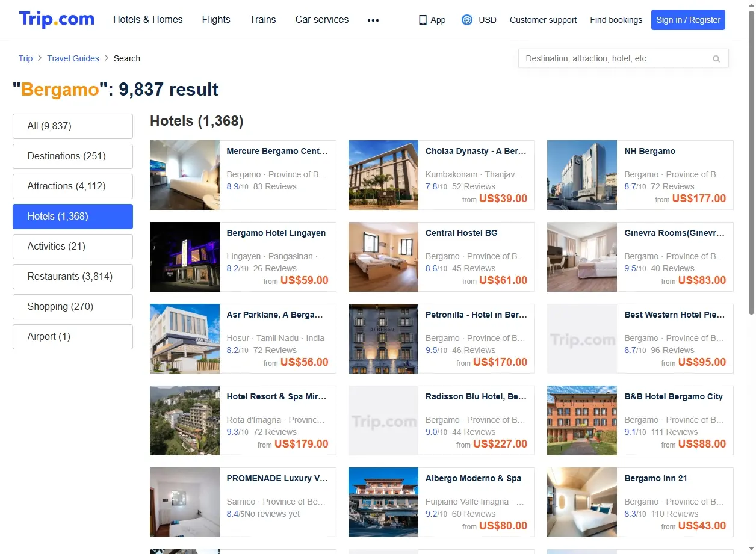Click Ginevra Rooms hotel title

coord(674,233)
